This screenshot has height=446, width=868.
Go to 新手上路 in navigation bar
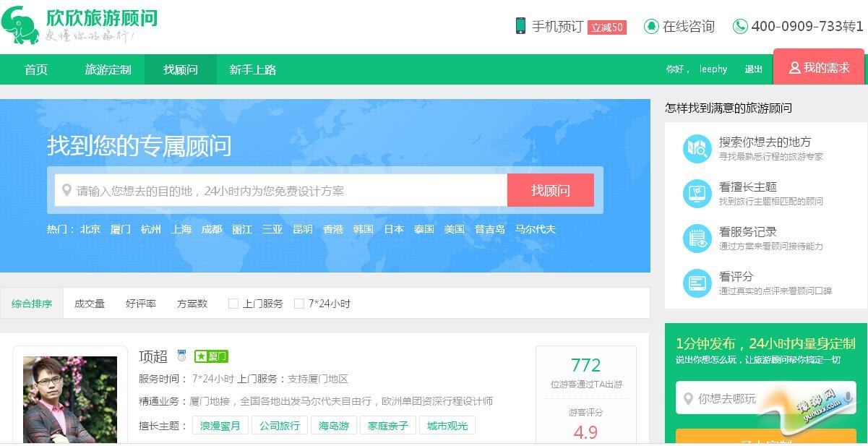pyautogui.click(x=252, y=69)
